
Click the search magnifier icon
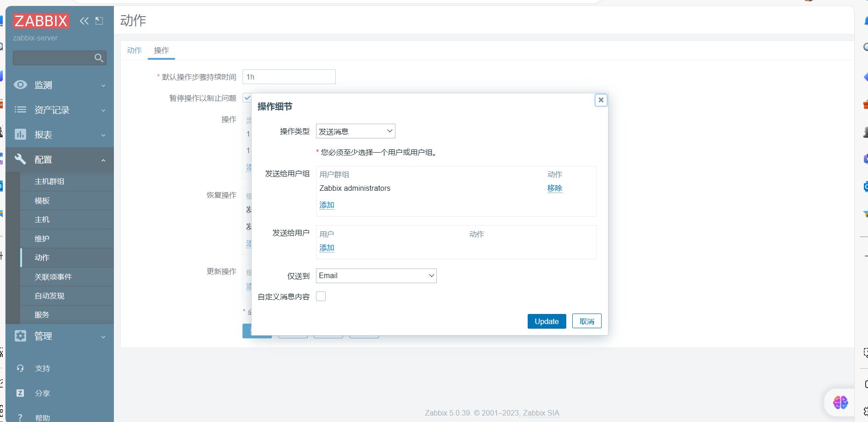tap(99, 58)
